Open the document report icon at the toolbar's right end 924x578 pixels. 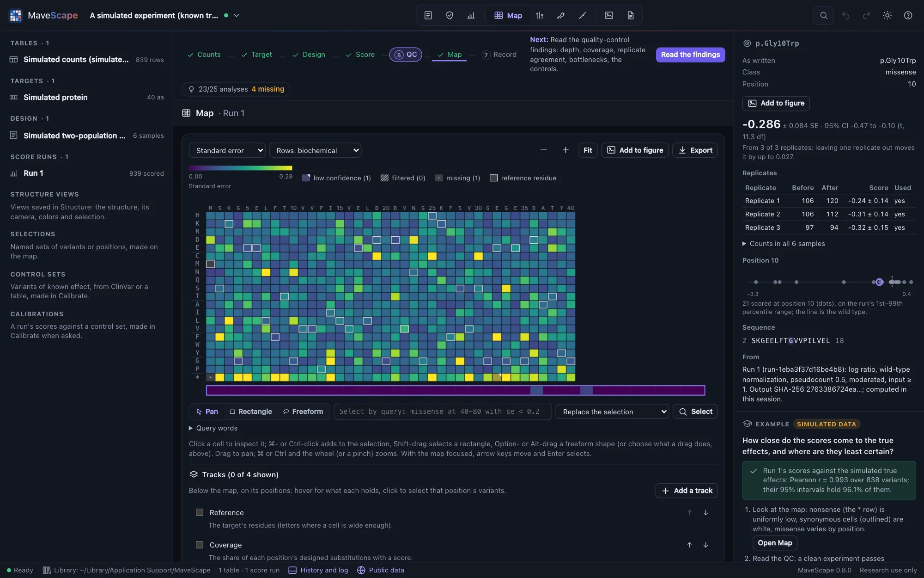click(x=630, y=15)
